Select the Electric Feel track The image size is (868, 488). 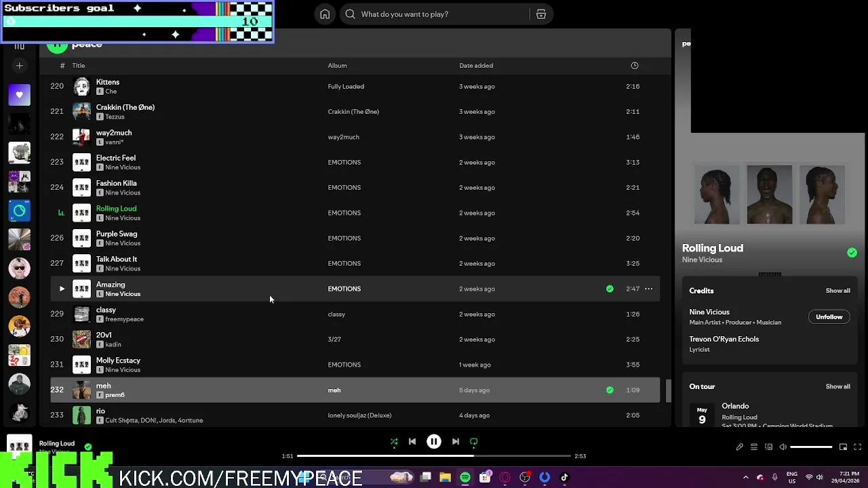[355, 163]
